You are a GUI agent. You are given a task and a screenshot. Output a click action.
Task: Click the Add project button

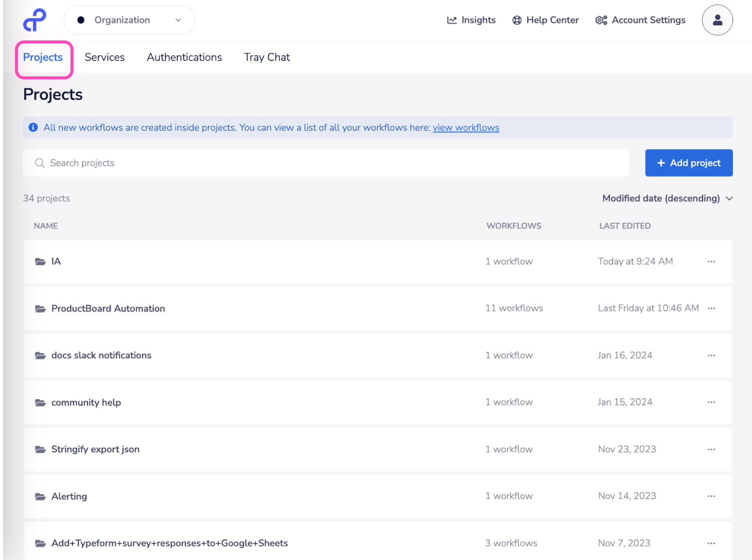click(689, 163)
